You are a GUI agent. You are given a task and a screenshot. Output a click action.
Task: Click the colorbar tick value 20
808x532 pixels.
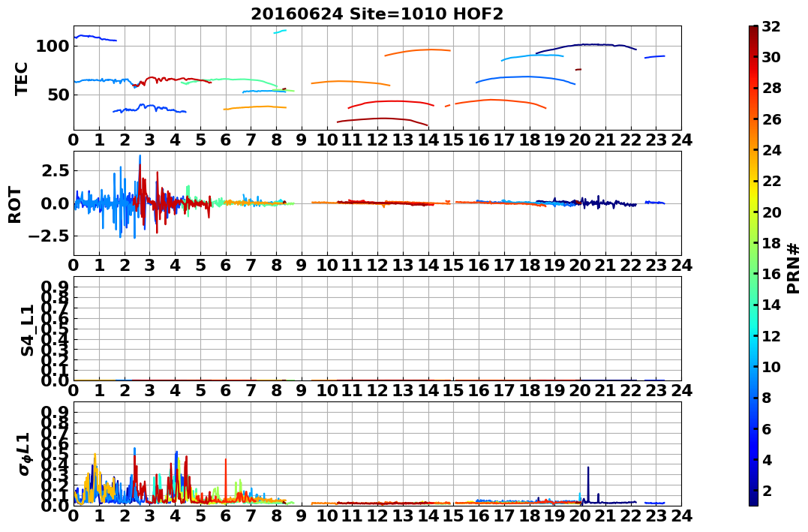click(771, 212)
